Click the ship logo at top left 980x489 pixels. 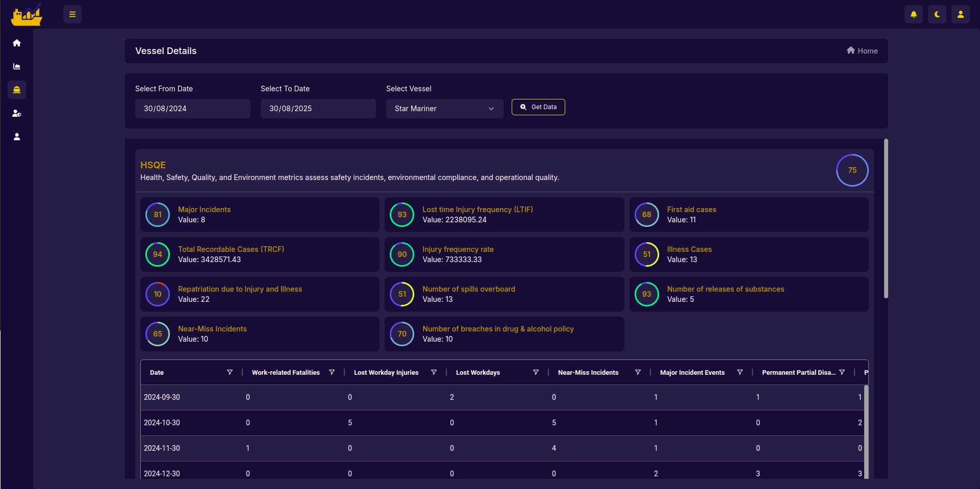[27, 15]
